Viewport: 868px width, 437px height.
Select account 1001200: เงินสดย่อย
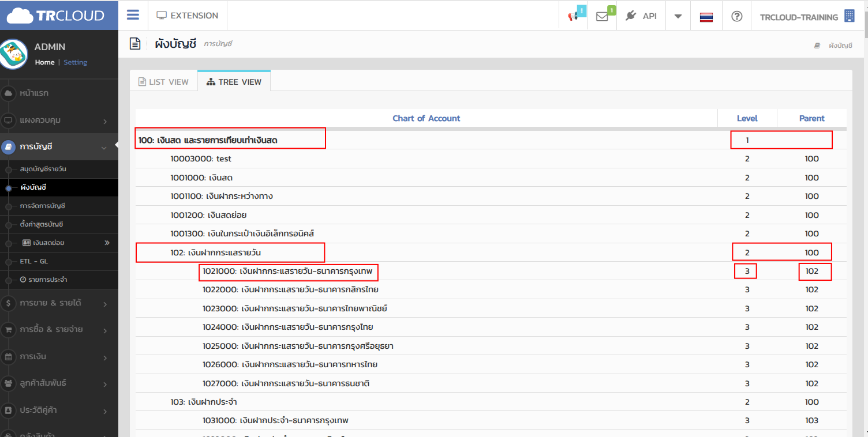pyautogui.click(x=209, y=215)
